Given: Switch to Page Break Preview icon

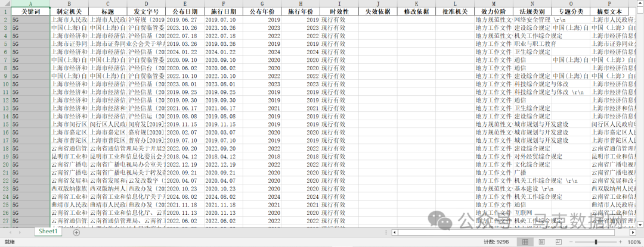Looking at the screenshot, I should [559, 242].
